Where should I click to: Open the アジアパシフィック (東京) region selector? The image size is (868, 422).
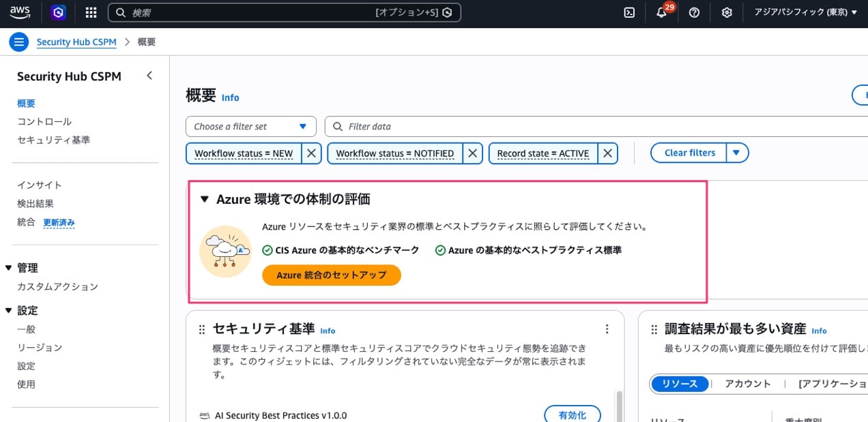(x=805, y=12)
